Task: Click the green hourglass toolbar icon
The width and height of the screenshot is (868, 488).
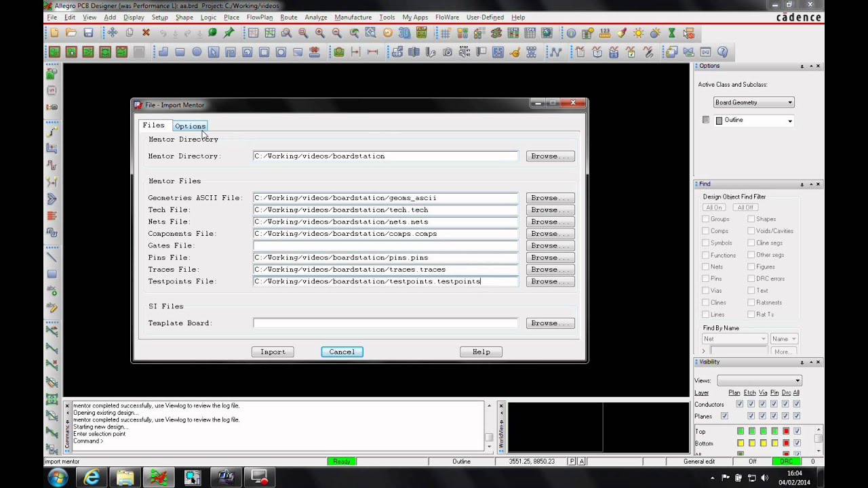Action: (671, 33)
